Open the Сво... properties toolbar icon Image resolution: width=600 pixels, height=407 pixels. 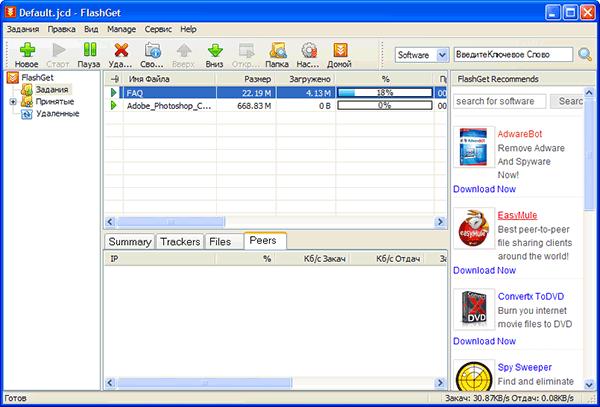pyautogui.click(x=153, y=50)
